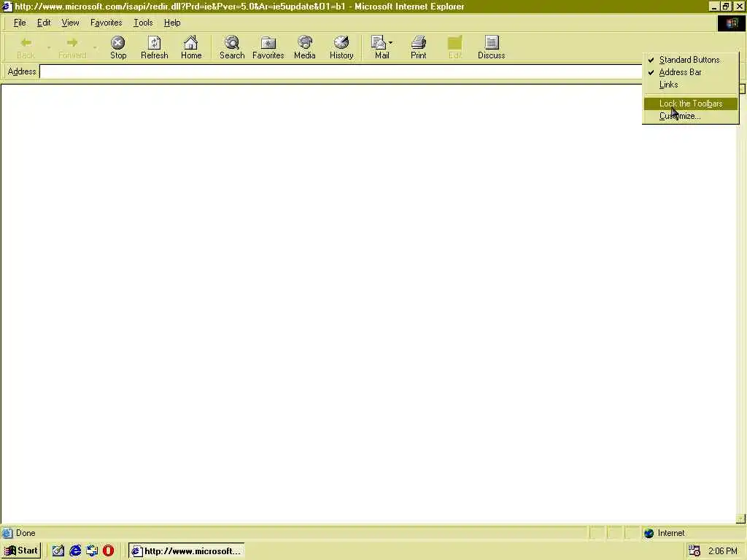Toggle Standard Buttons in context menu
747x560 pixels.
tap(690, 60)
